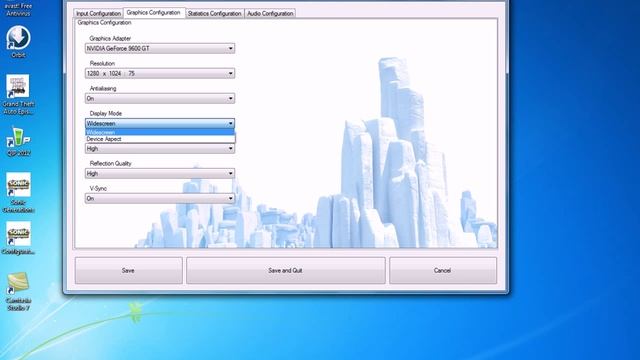Click the Save button
Screen dimensions: 640x360
129,270
